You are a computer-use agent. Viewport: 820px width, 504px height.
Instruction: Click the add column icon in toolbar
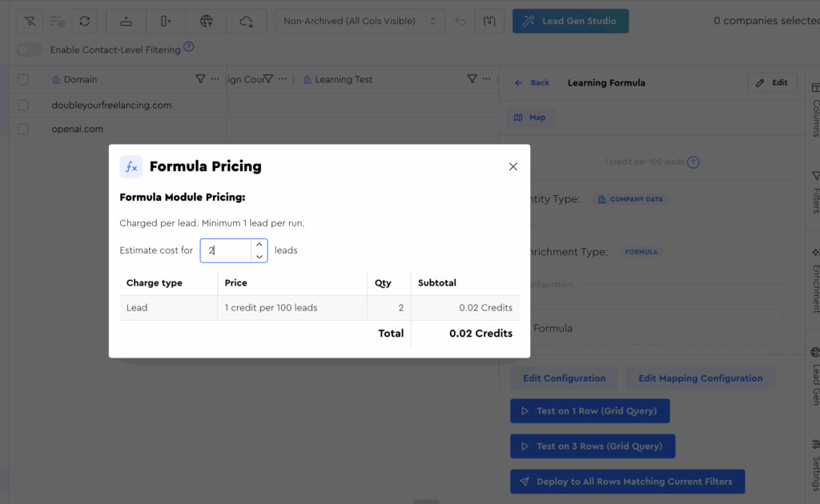[x=166, y=21]
